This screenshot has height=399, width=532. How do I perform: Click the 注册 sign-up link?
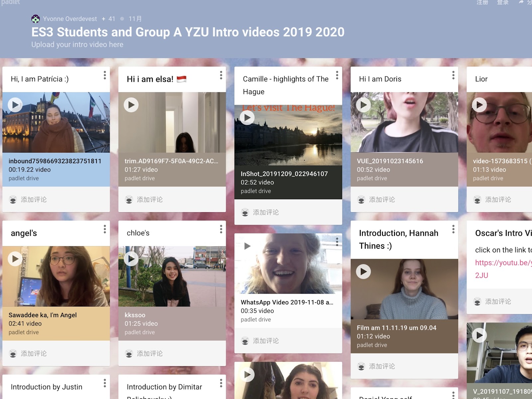click(x=482, y=3)
